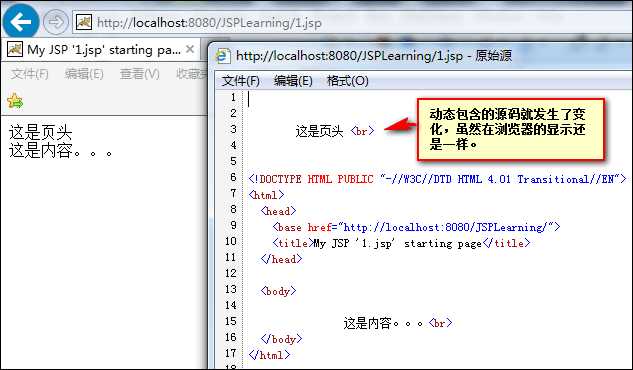This screenshot has width=633, height=370.
Task: Click the </html> closing tag line
Action: click(x=269, y=355)
